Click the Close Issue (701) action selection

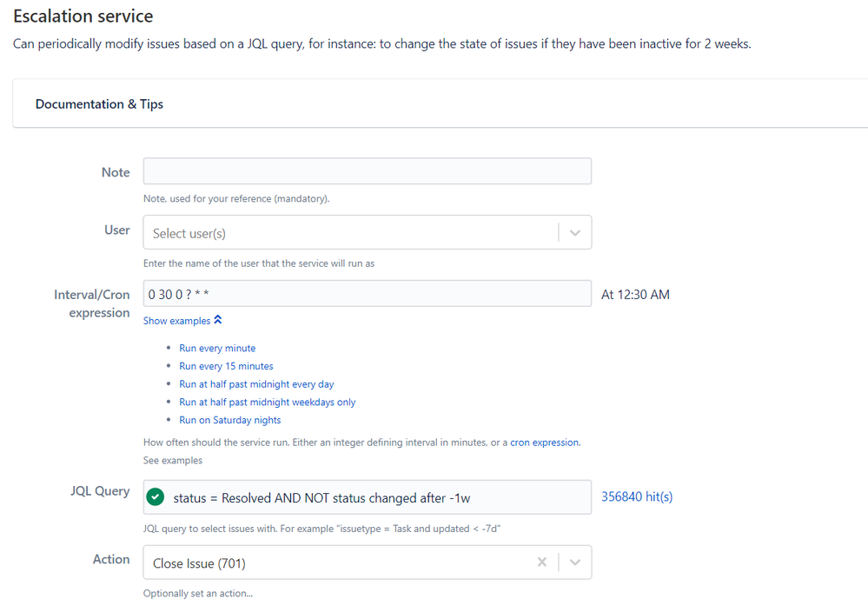point(199,563)
